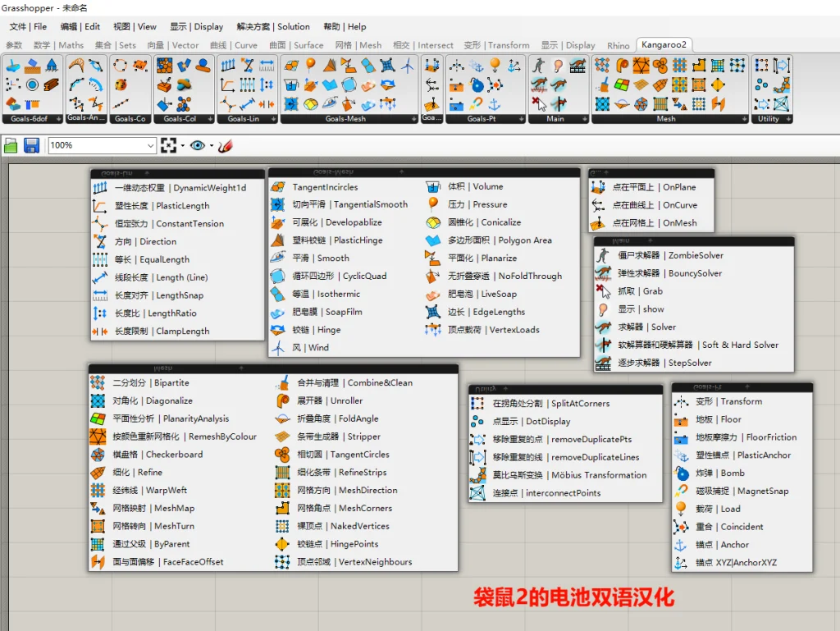The height and width of the screenshot is (631, 840).
Task: Click the EqualLength icon
Action: click(100, 260)
